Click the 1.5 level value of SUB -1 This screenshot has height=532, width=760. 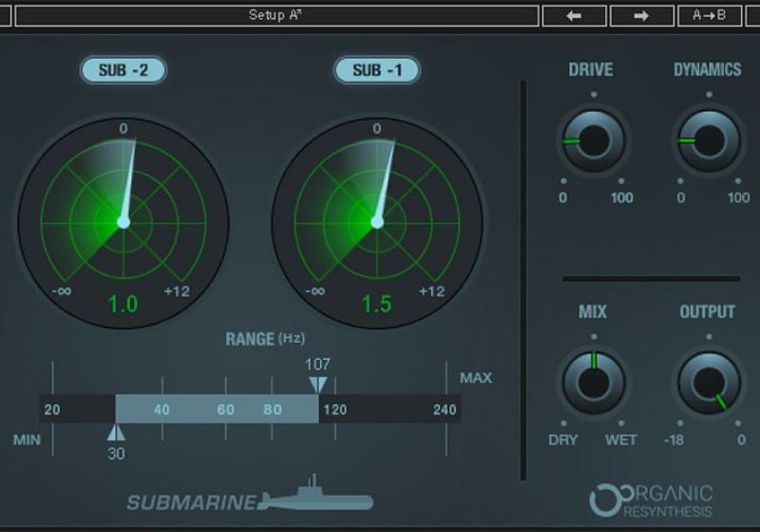tap(376, 304)
